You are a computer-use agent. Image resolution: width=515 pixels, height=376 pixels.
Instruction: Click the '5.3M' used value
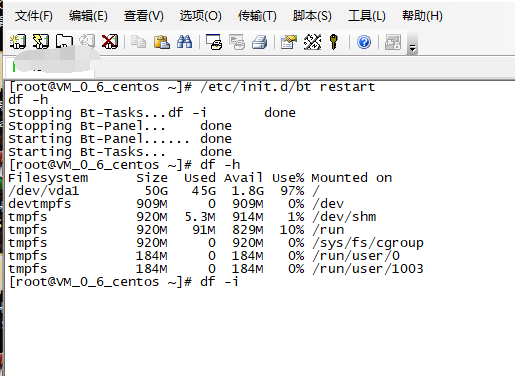click(x=200, y=217)
